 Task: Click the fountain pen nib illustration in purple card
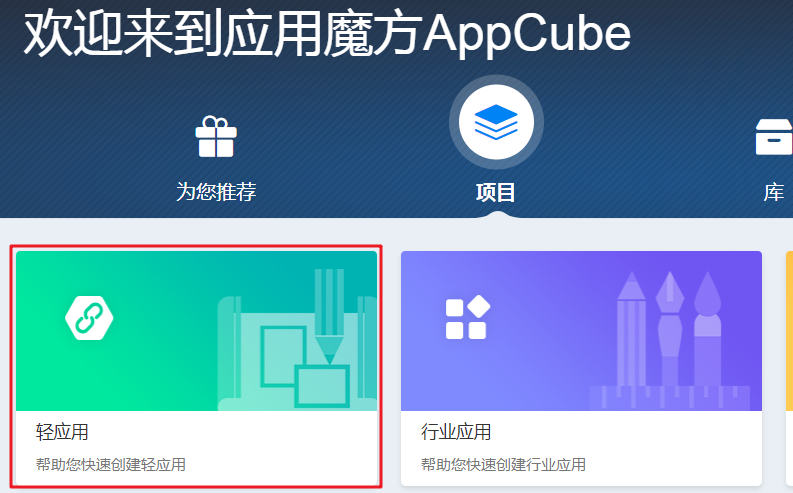670,329
